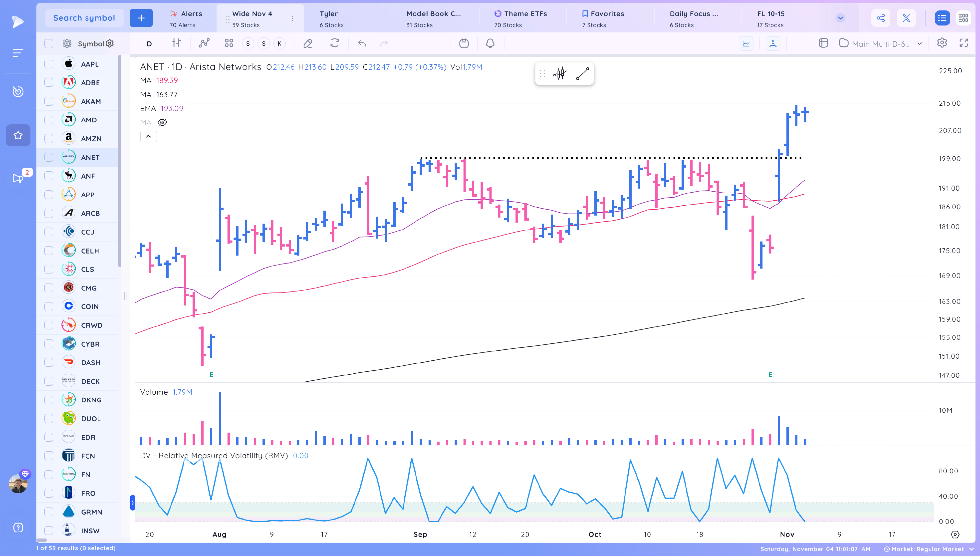Open the share icon in top bar
Screen dimensions: 980x556
[881, 18]
